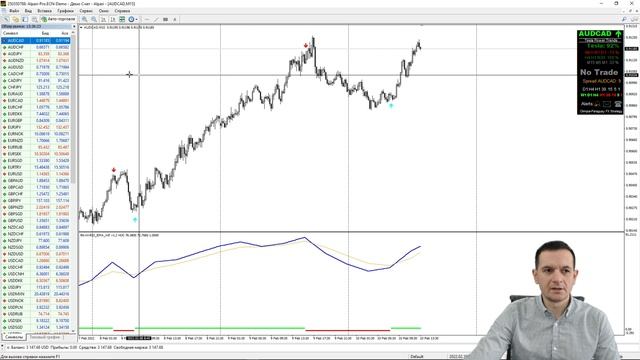Select the trendline drawing tool
Image resolution: width=640 pixels, height=360 pixels.
pyautogui.click(x=156, y=19)
